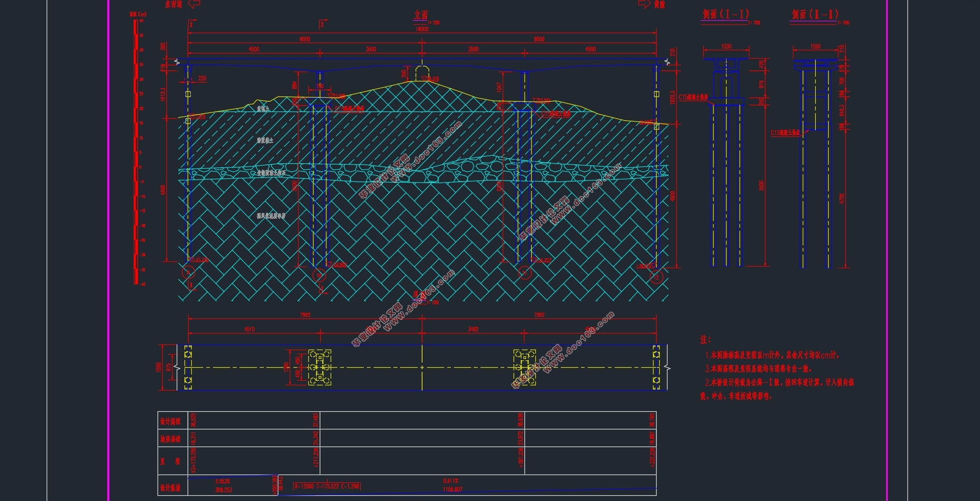Screen dimensions: 980x501
Task: Click the 4510 plan dimension
Action: pyautogui.click(x=249, y=329)
